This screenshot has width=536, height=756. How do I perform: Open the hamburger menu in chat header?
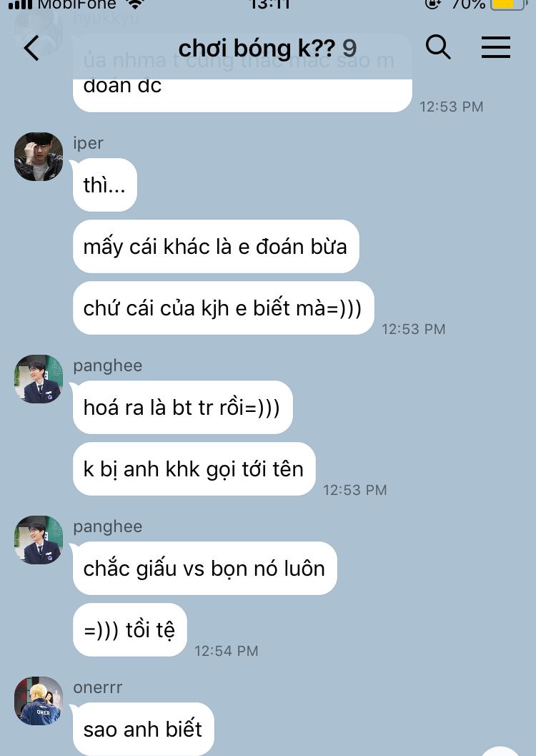pyautogui.click(x=496, y=47)
